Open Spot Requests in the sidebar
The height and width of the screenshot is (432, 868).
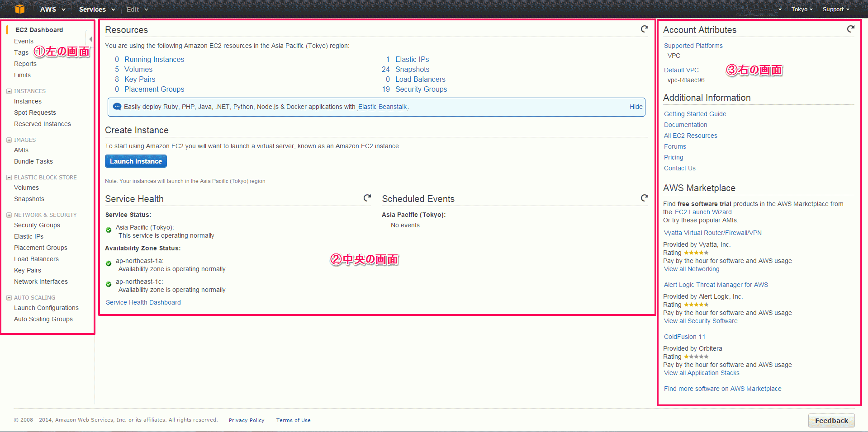pos(35,113)
